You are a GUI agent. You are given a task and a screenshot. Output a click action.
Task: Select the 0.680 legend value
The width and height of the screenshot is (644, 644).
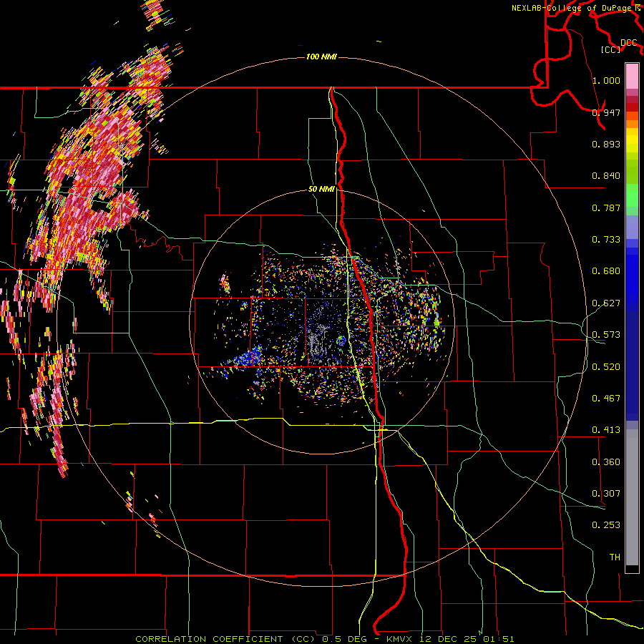(x=606, y=271)
